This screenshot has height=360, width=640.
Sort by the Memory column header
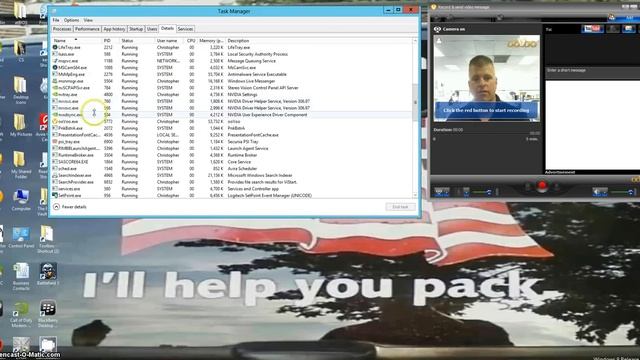[211, 40]
